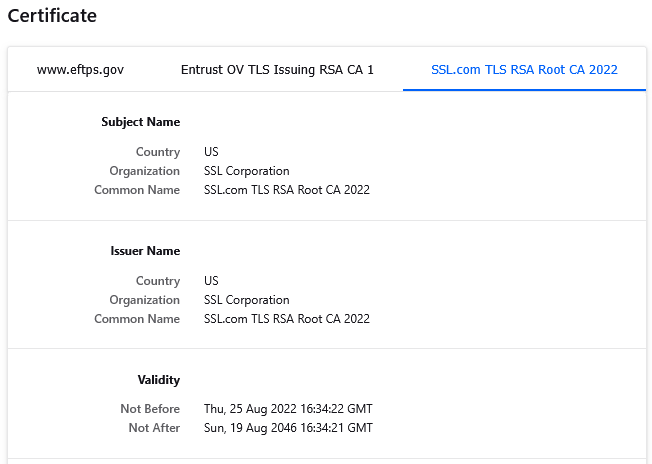Click the Not Before label
The height and width of the screenshot is (464, 652).
[150, 409]
